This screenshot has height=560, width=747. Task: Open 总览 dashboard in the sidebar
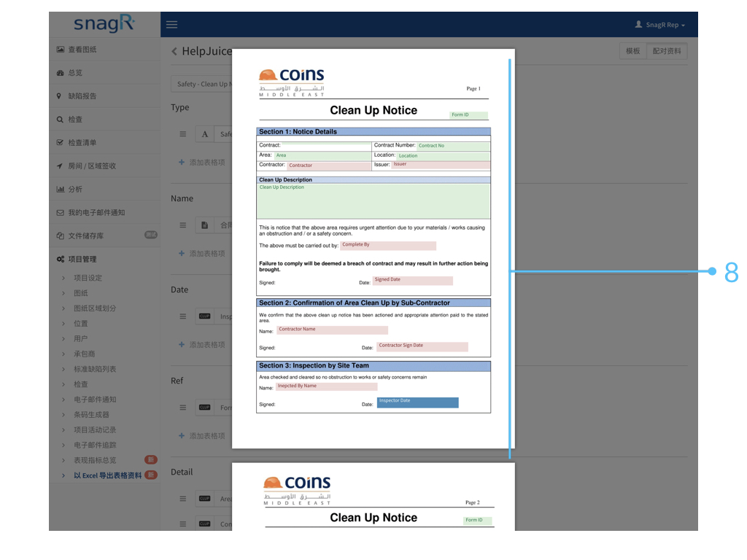coord(104,73)
